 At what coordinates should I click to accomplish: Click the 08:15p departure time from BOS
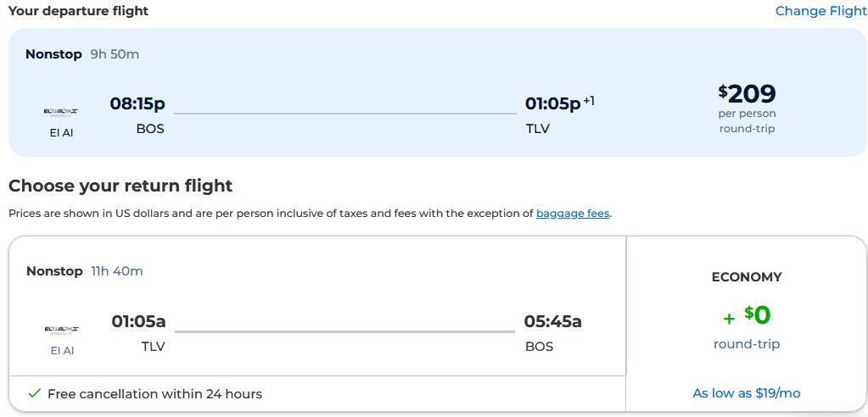(x=137, y=104)
